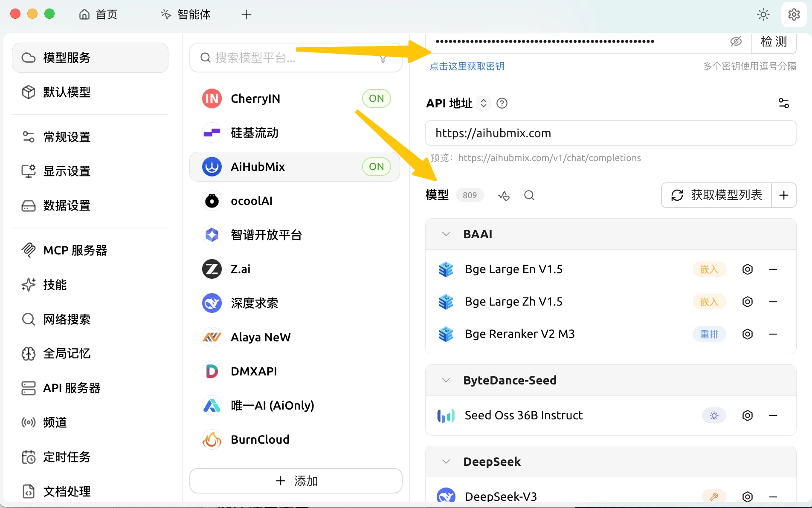
Task: Select the 硅基流动 provider
Action: 295,133
